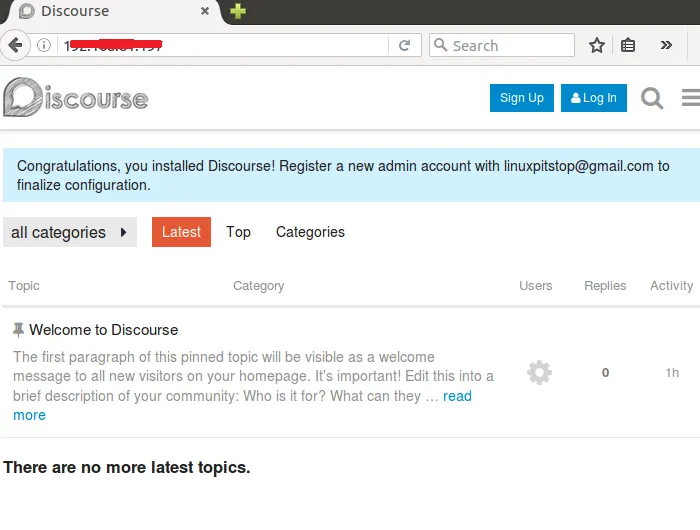Click the Log In button
Viewport: 700px width, 530px height.
click(594, 98)
